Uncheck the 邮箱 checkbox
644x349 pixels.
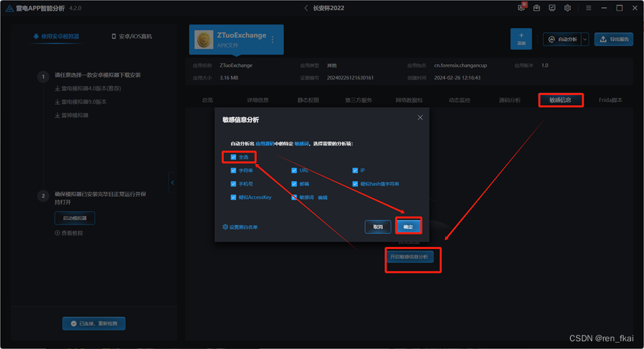coord(294,184)
